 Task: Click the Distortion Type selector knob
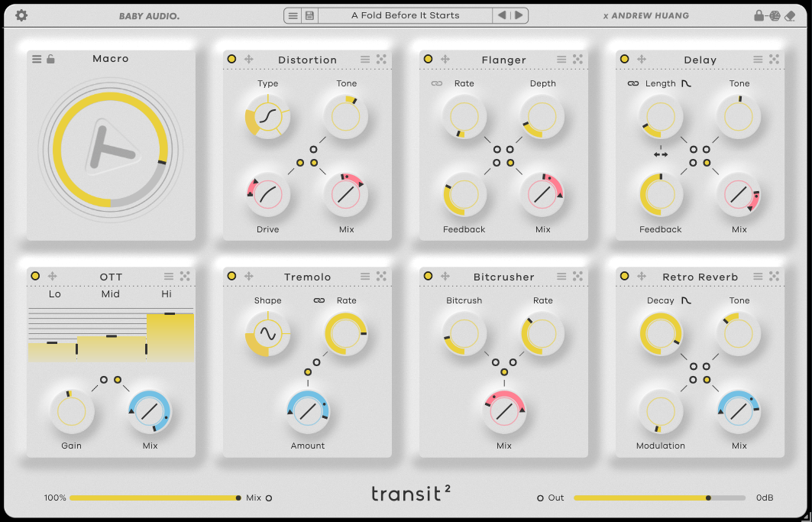pyautogui.click(x=267, y=117)
